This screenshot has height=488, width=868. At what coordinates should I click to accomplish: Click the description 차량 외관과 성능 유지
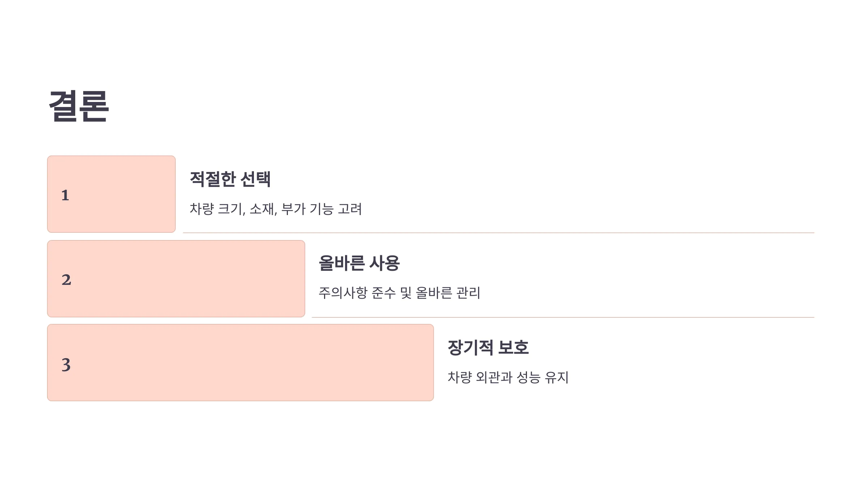pos(508,377)
